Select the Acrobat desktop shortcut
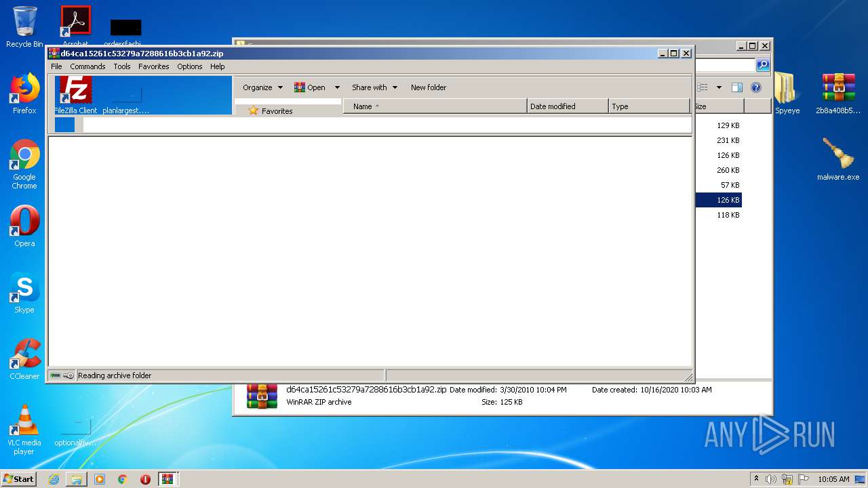This screenshot has height=488, width=868. pos(75,26)
